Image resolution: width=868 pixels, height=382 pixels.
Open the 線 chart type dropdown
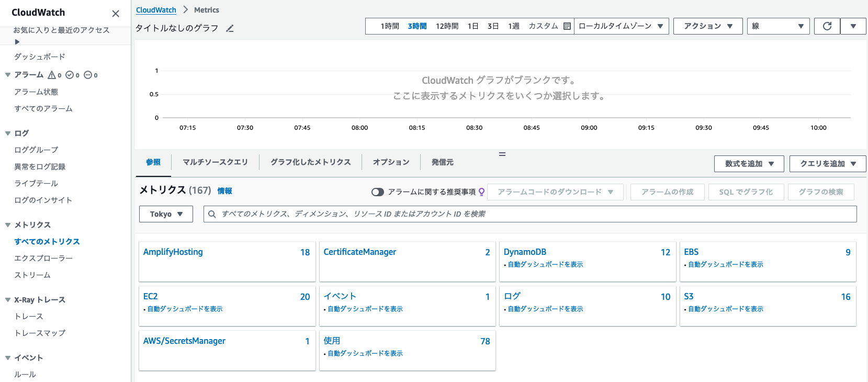tap(779, 26)
